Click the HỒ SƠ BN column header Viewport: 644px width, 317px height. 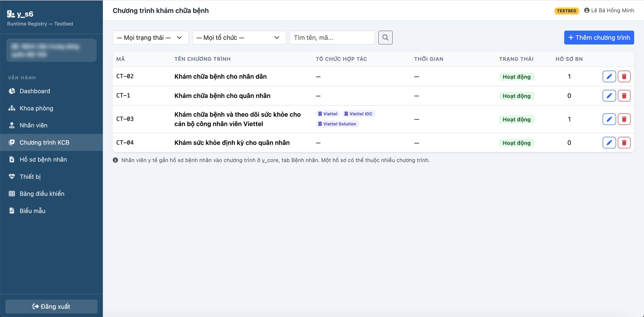click(x=569, y=59)
